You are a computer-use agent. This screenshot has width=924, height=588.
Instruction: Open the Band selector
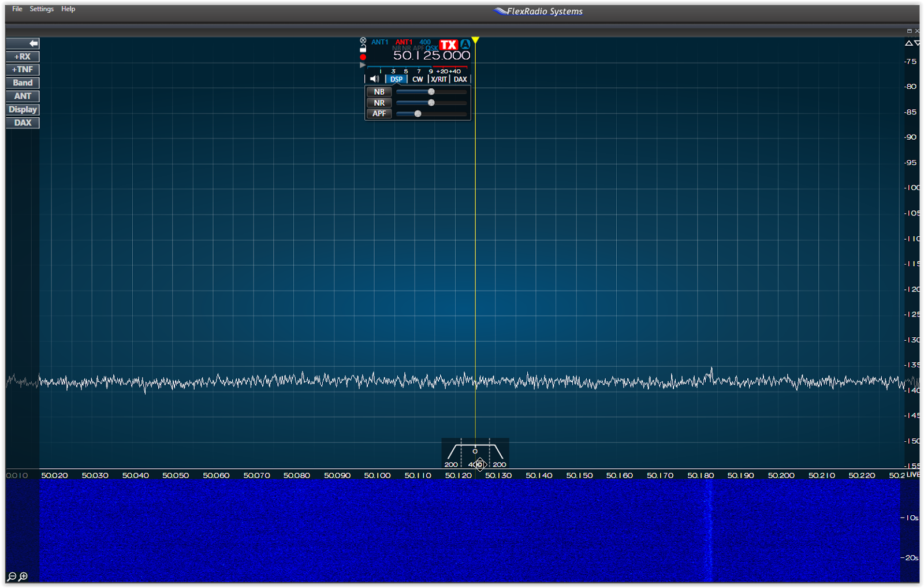point(22,83)
